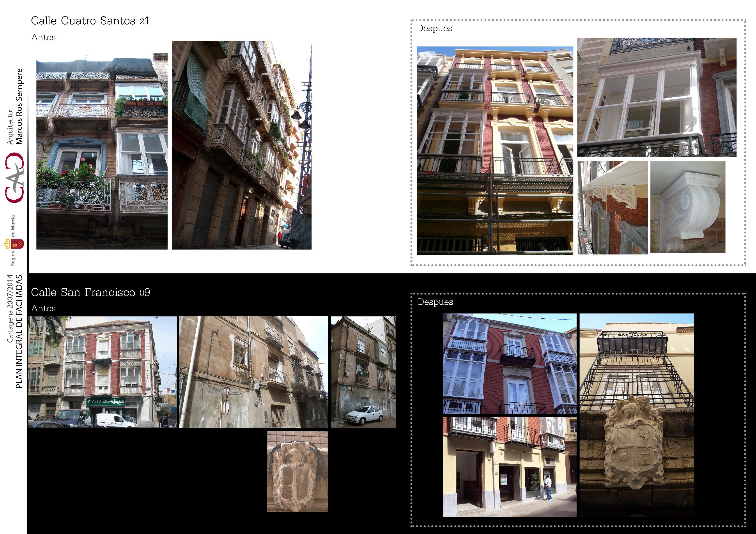Click the Plan Integral de Fachadas vertical title
This screenshot has height=534, width=756.
point(19,331)
